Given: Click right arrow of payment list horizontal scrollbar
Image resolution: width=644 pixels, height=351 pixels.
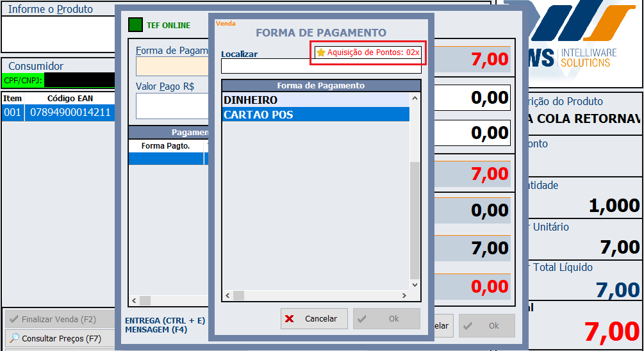Looking at the screenshot, I should pyautogui.click(x=404, y=295).
